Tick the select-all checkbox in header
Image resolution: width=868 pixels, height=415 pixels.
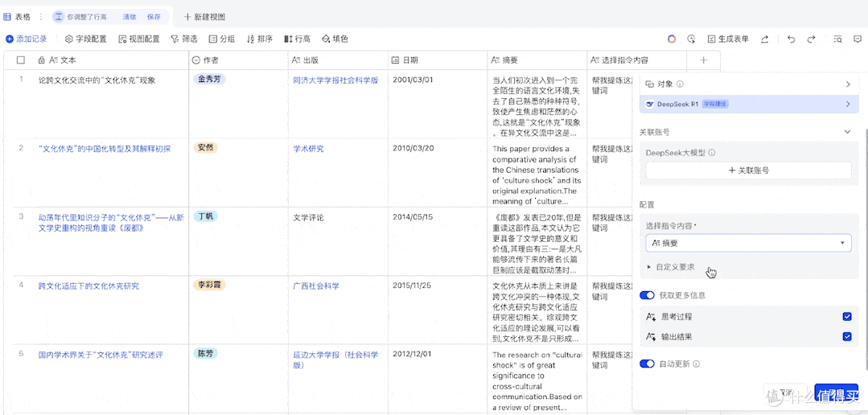[21, 60]
